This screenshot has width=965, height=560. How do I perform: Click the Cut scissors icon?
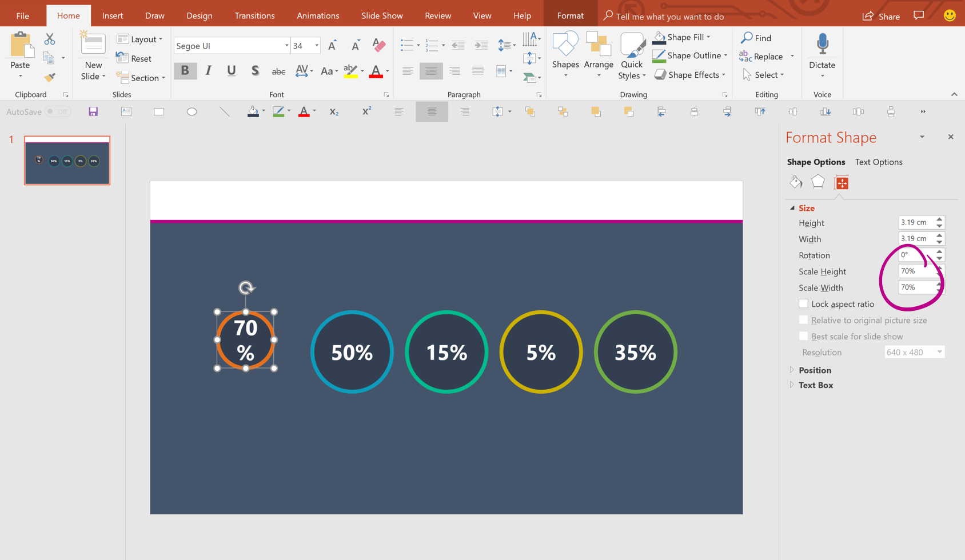coord(50,39)
